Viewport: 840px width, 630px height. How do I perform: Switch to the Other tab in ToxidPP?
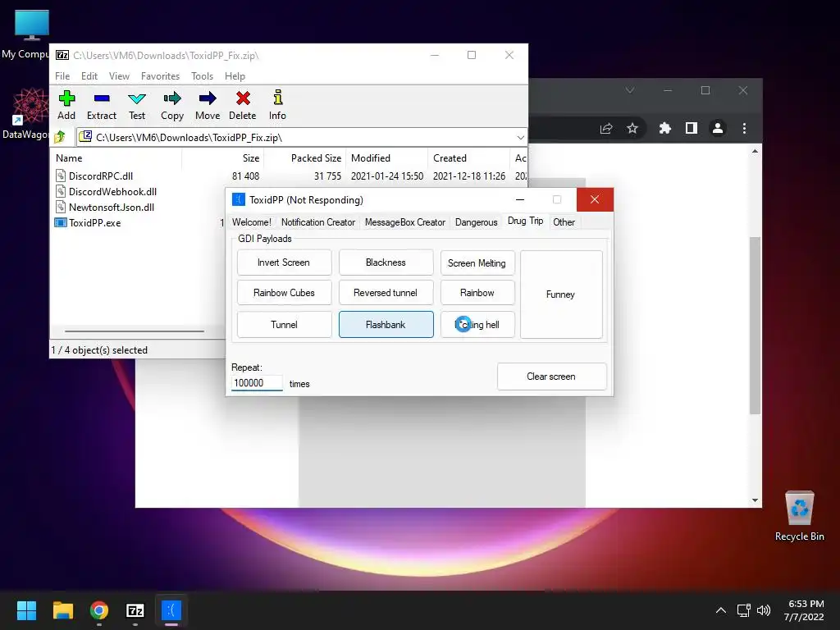coord(564,221)
